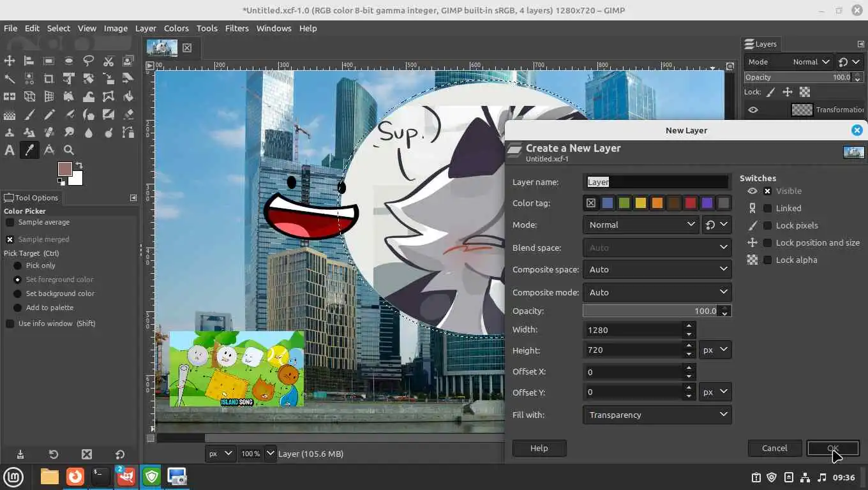Select the Paintbrush tool

pos(29,115)
